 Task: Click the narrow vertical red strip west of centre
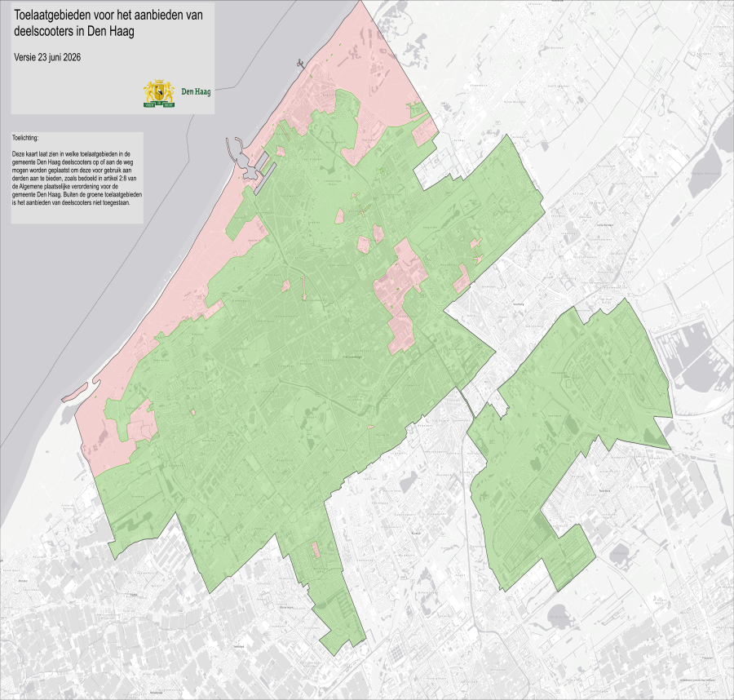[x=303, y=287]
